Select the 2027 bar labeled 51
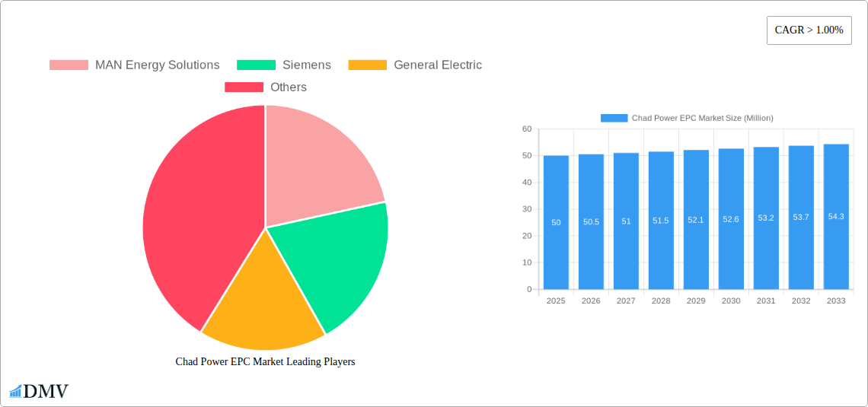868x407 pixels. coord(626,221)
